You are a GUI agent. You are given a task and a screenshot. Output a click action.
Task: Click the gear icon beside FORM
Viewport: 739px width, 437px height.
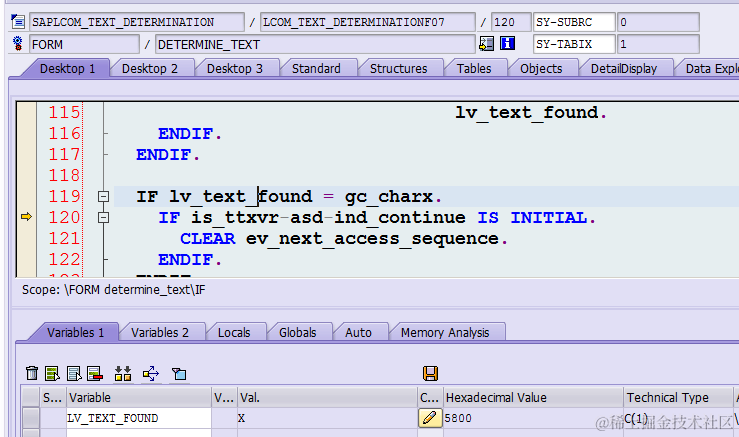17,44
